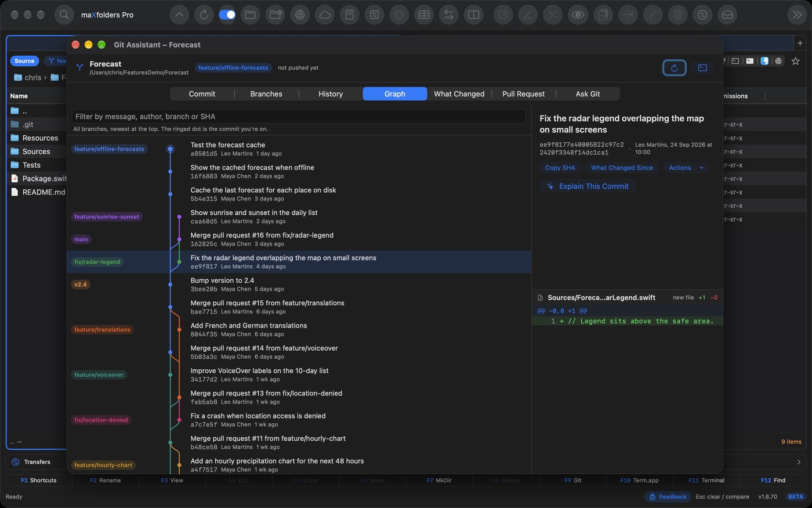Click the feature/sunrise-sunset branch label

click(x=107, y=217)
